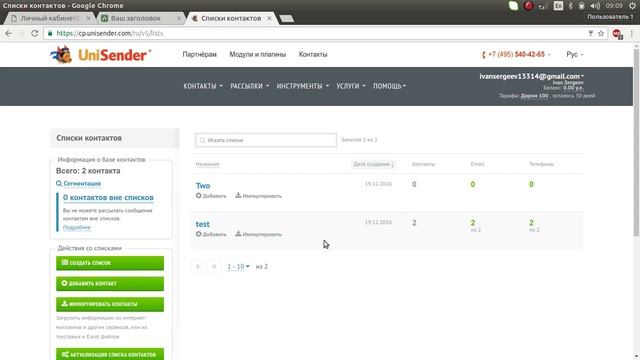Image resolution: width=640 pixels, height=360 pixels.
Task: Click the Bluetooth icon in system tray
Action: tap(571, 6)
